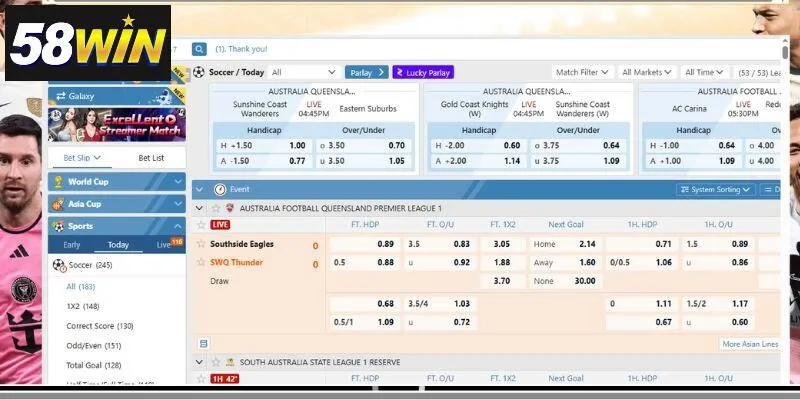The width and height of the screenshot is (800, 400).
Task: Click More Asian Lines link
Action: (x=750, y=344)
